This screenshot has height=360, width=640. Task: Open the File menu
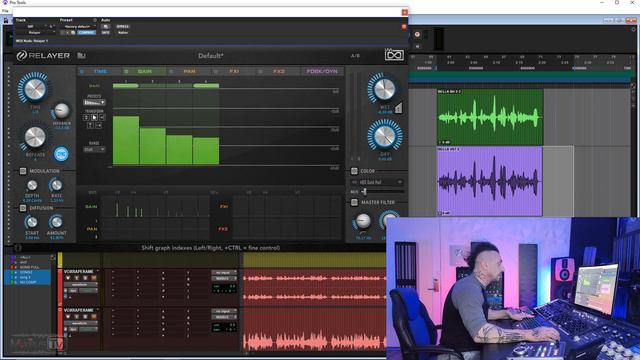tap(5, 11)
